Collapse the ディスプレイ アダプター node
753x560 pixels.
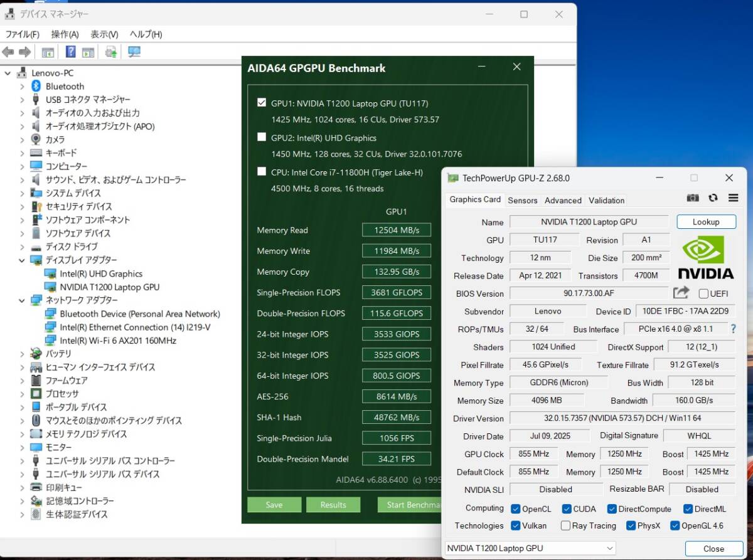click(22, 260)
